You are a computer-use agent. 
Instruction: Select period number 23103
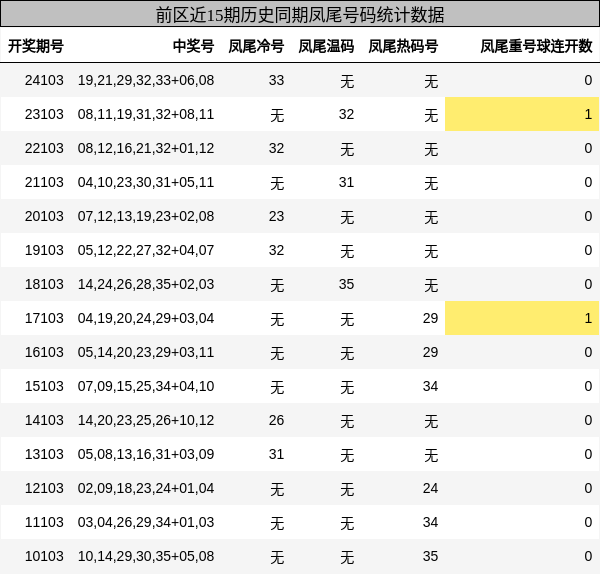[44, 114]
